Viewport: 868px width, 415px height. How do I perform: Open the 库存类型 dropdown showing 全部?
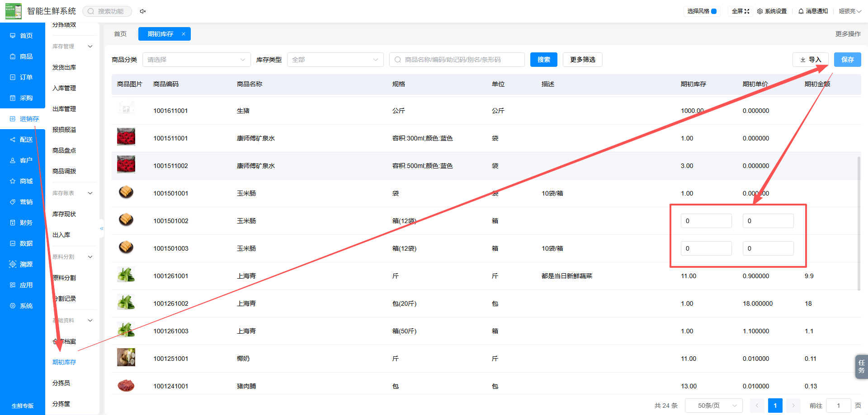pos(335,60)
